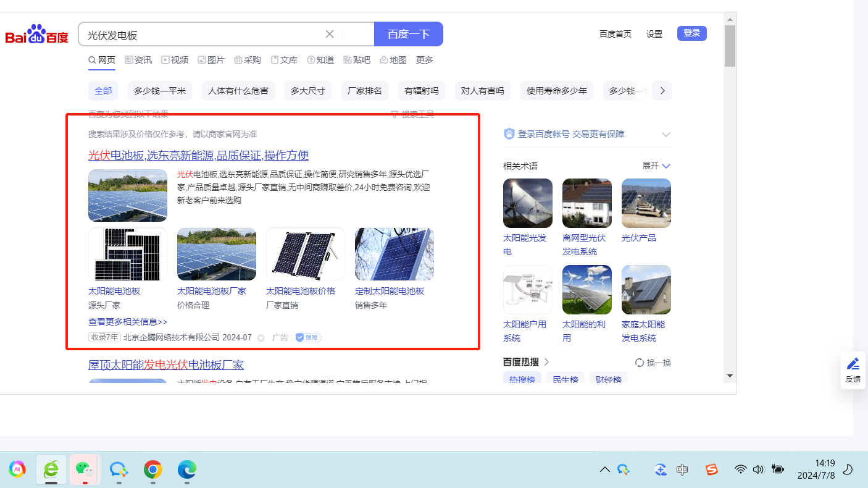Open WeChat from the taskbar
Image resolution: width=868 pixels, height=488 pixels.
click(x=83, y=469)
